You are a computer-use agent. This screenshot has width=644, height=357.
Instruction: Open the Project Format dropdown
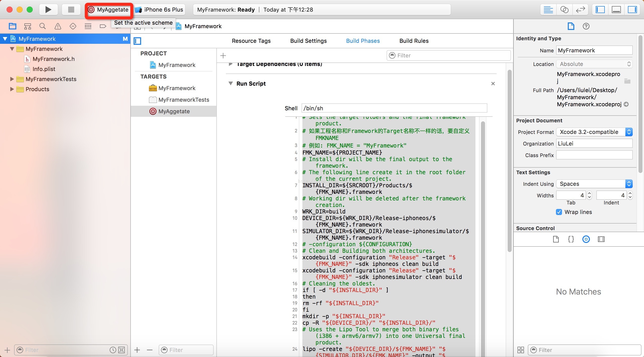(594, 132)
